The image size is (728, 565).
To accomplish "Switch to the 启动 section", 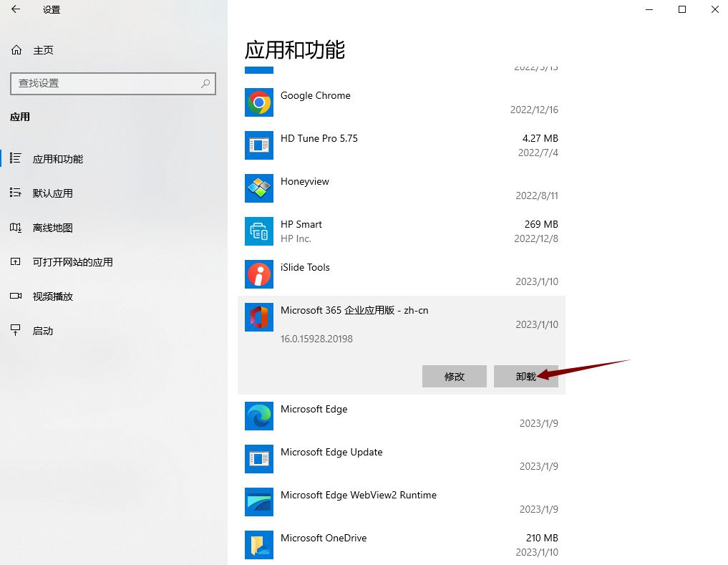I will pos(43,331).
